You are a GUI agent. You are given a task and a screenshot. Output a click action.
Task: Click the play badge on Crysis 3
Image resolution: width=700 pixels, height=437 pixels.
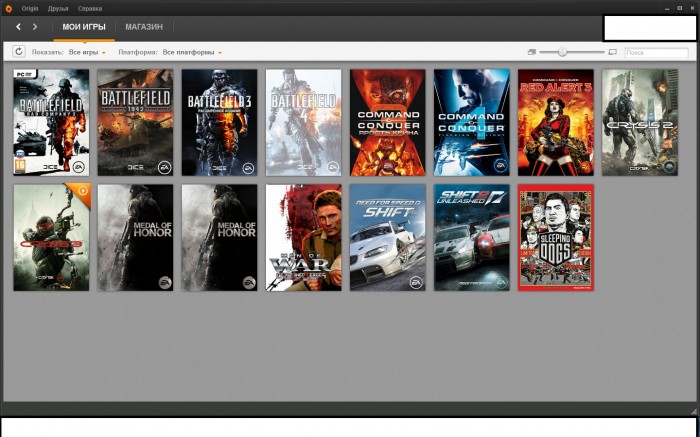(x=83, y=191)
